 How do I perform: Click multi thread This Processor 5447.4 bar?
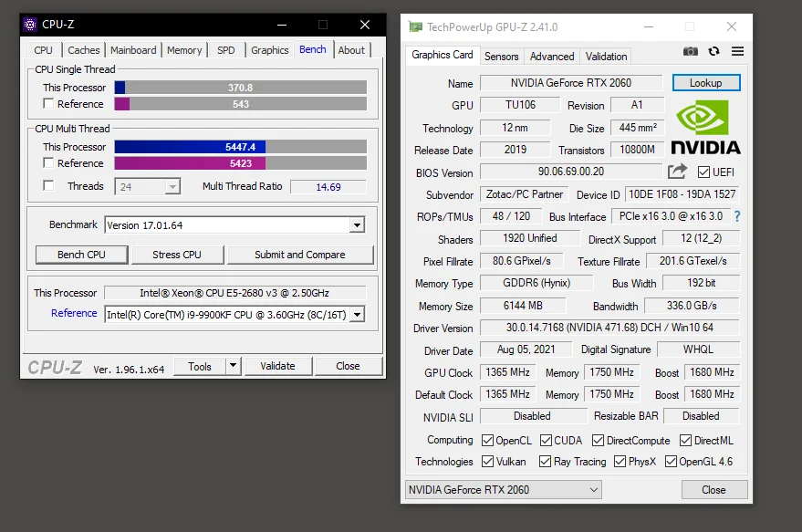[x=240, y=147]
